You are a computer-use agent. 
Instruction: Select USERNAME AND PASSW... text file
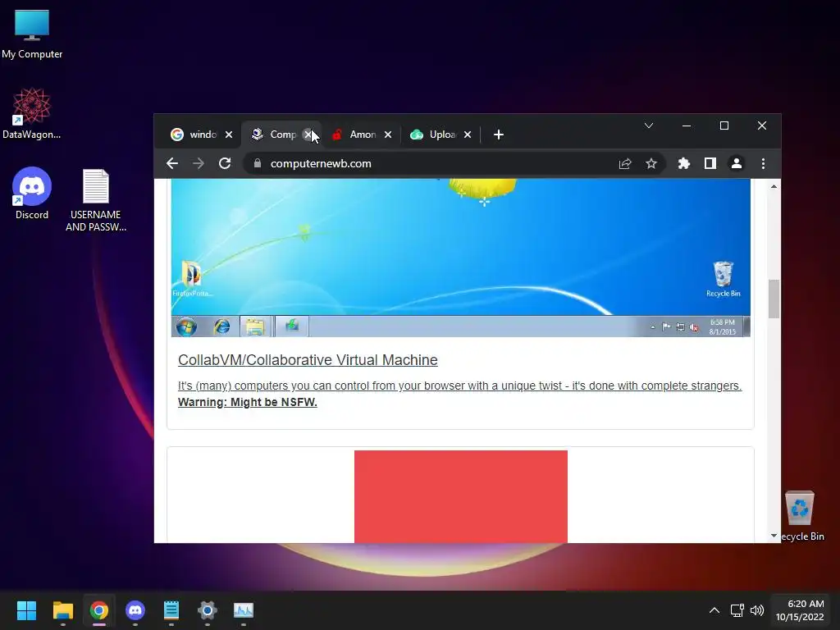click(96, 200)
